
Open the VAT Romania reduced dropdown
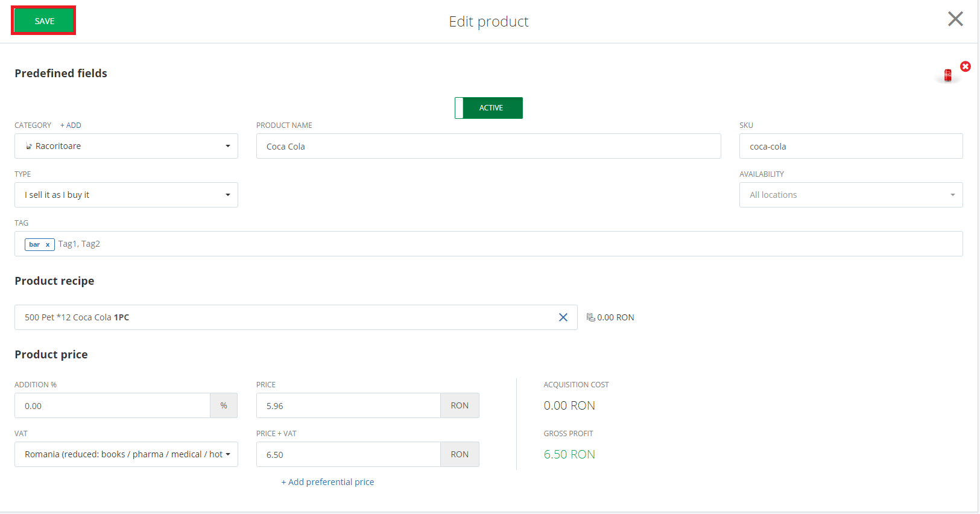(126, 454)
